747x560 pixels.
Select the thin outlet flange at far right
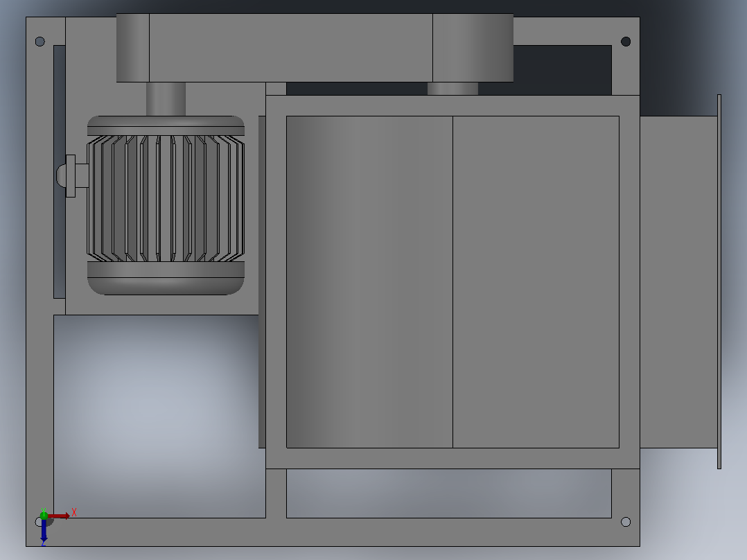tap(719, 281)
